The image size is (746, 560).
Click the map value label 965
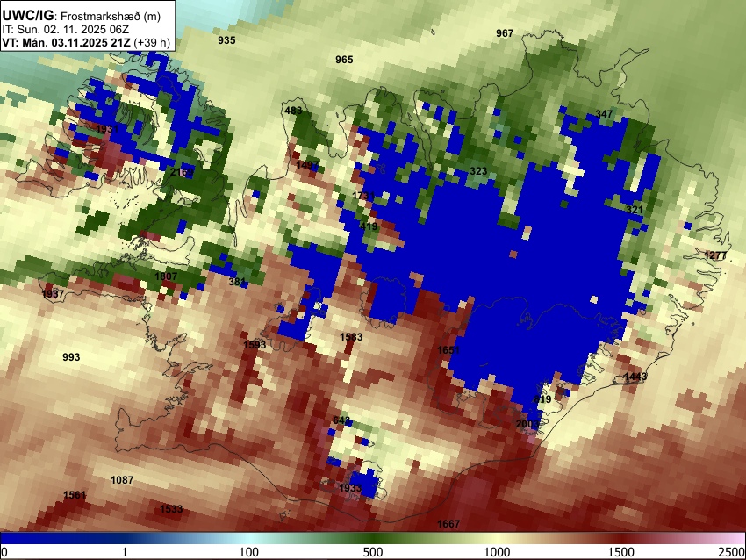(x=344, y=60)
